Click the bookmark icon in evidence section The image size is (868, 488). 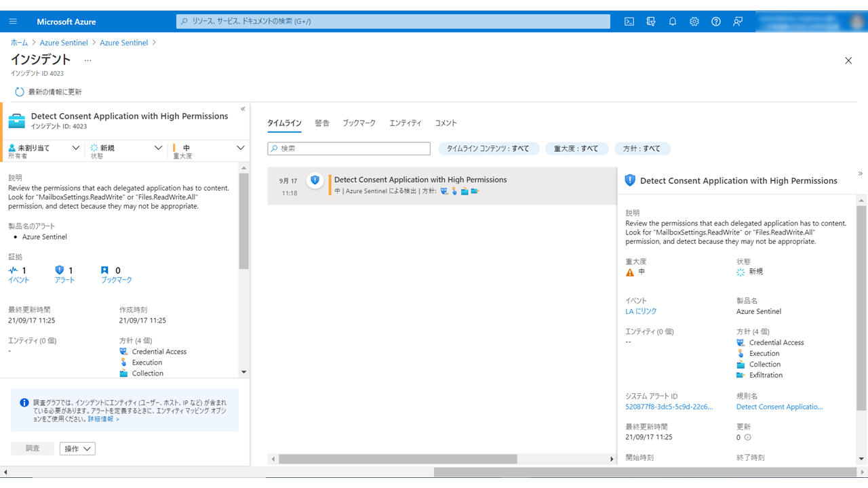[x=104, y=270]
